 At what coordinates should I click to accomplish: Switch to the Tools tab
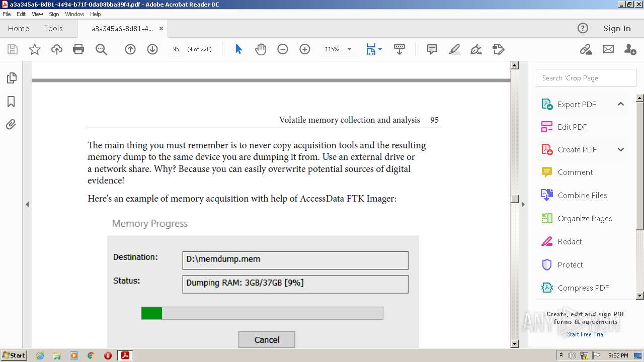coord(53,28)
